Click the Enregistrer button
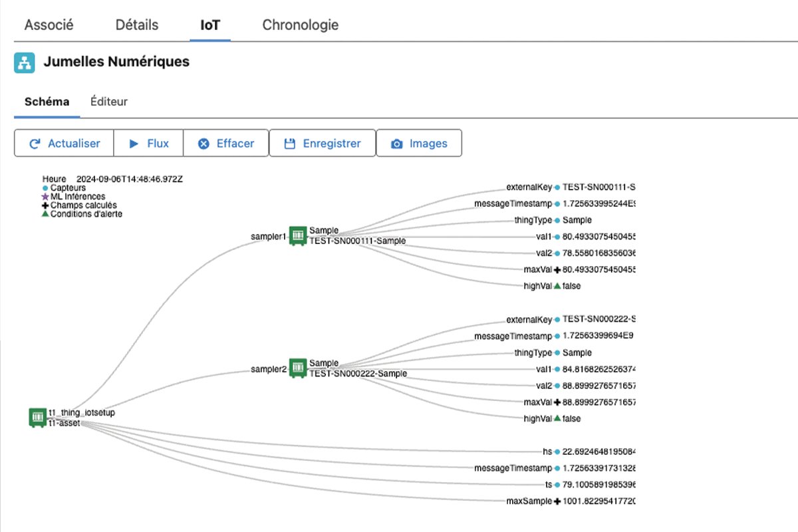This screenshot has width=798, height=532. (323, 143)
